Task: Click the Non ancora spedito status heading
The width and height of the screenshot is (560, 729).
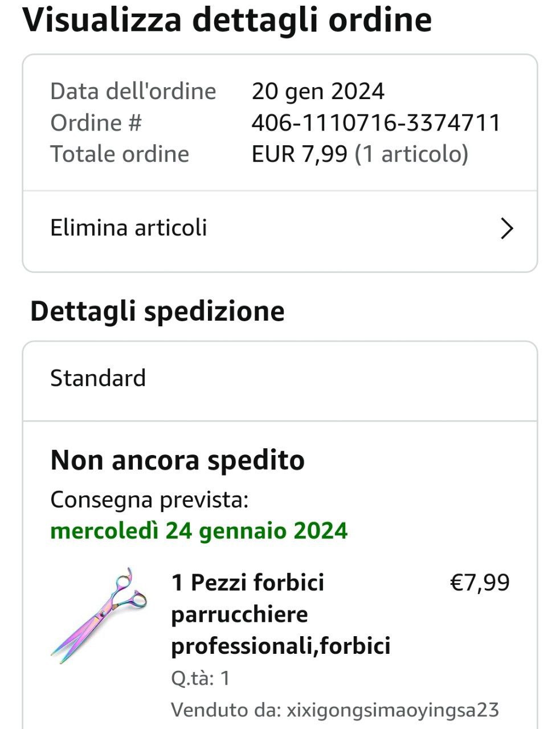Action: (177, 460)
